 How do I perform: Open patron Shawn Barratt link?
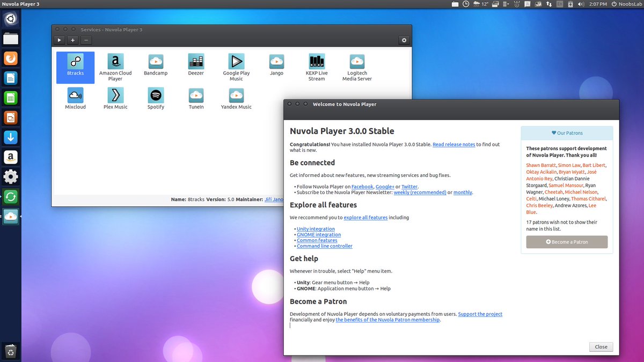[540, 165]
